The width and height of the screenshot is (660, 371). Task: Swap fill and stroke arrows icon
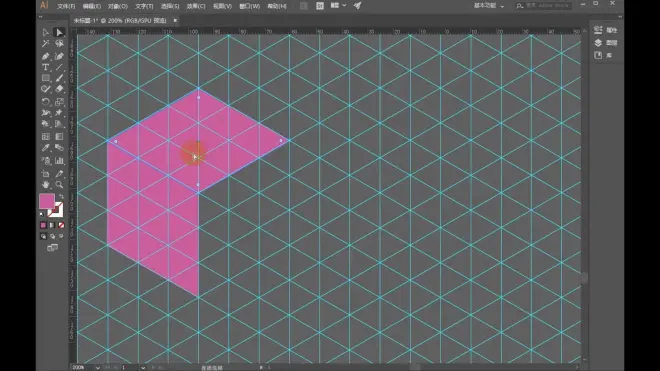61,196
